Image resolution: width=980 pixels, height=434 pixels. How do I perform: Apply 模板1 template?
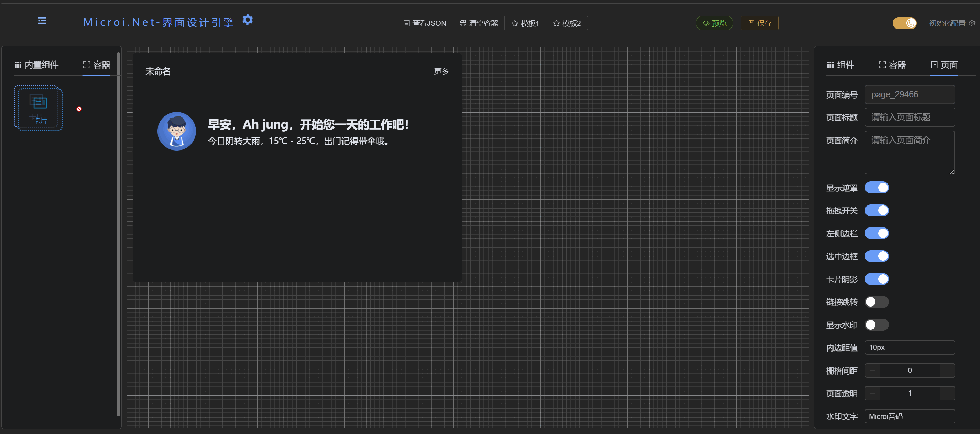pos(525,23)
